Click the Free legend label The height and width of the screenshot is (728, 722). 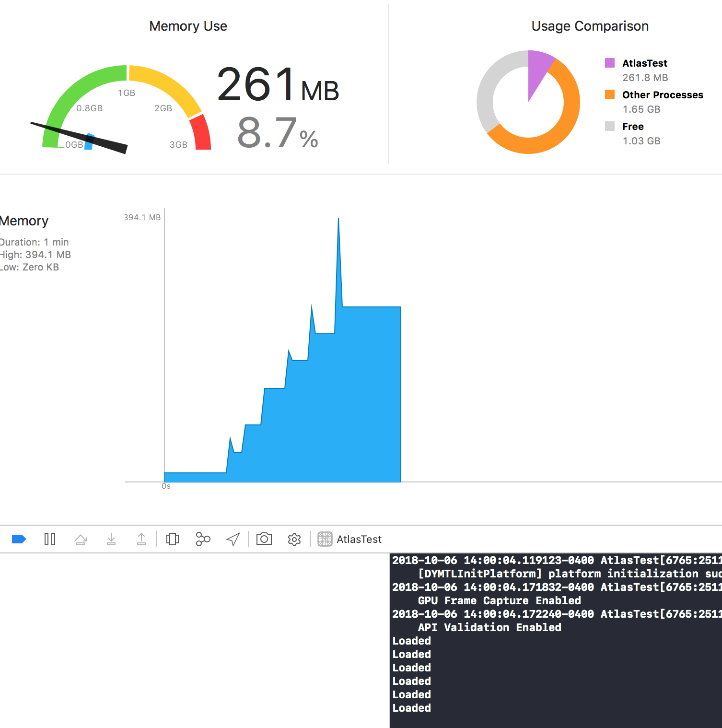point(633,127)
